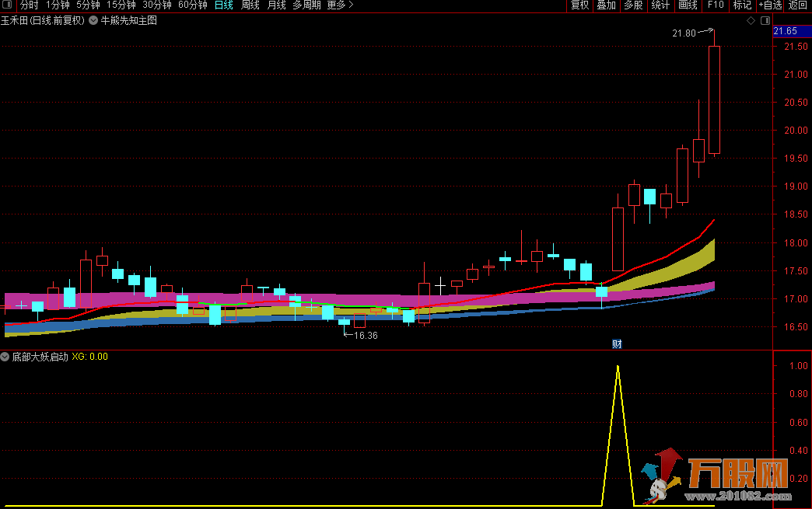Expand the 更多 periods menu
Image resolution: width=812 pixels, height=509 pixels.
click(340, 5)
